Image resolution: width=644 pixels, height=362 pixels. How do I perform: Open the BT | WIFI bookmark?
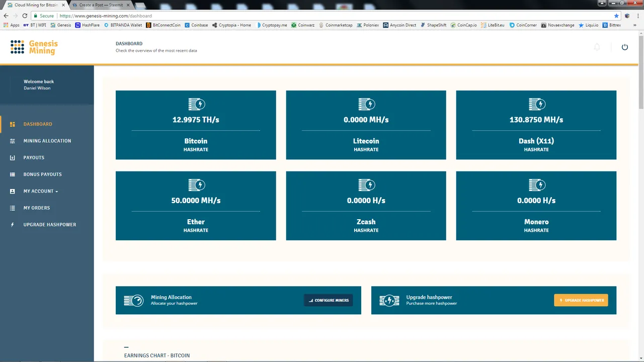pos(35,25)
